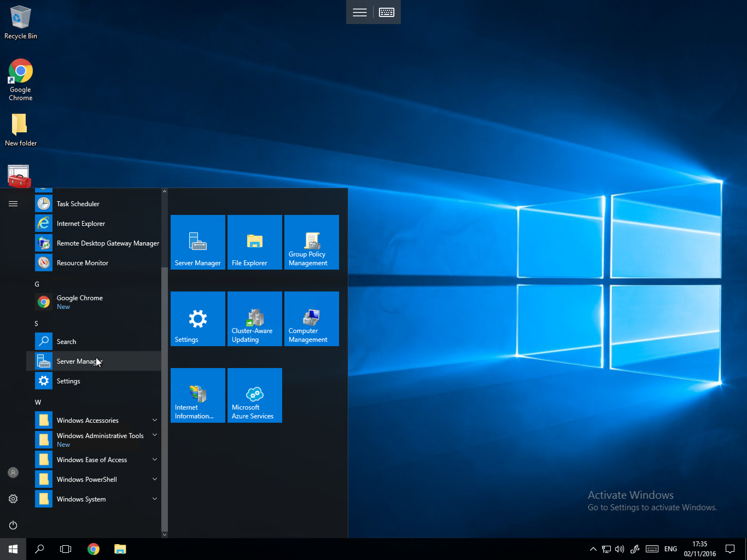747x560 pixels.
Task: Launch Cluster-Aware Updating tile
Action: (x=255, y=319)
